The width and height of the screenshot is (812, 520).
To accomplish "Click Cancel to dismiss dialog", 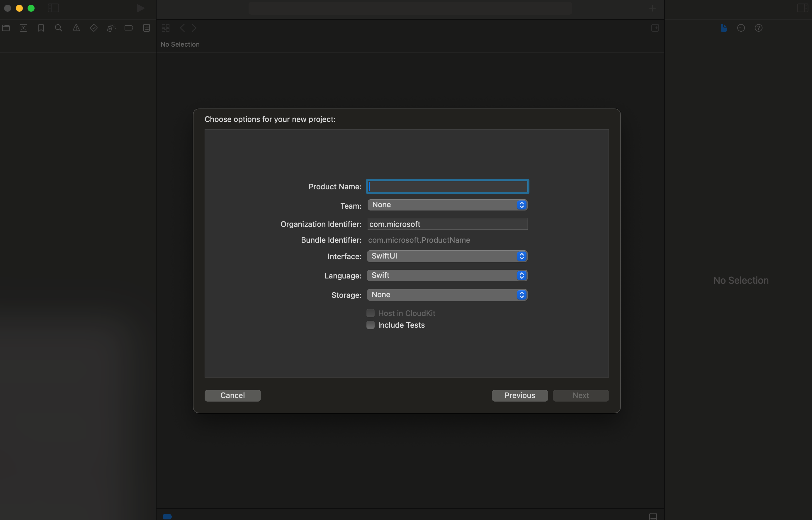I will [232, 395].
